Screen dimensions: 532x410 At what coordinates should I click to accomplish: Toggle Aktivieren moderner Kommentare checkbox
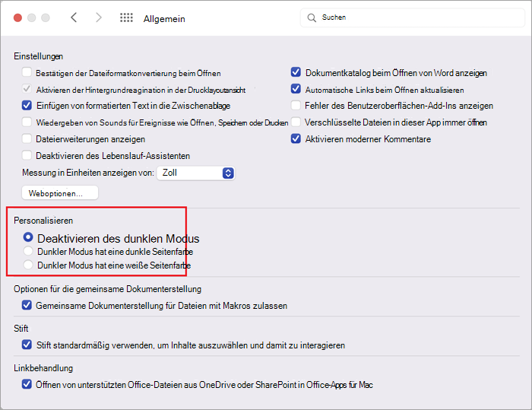(x=296, y=138)
